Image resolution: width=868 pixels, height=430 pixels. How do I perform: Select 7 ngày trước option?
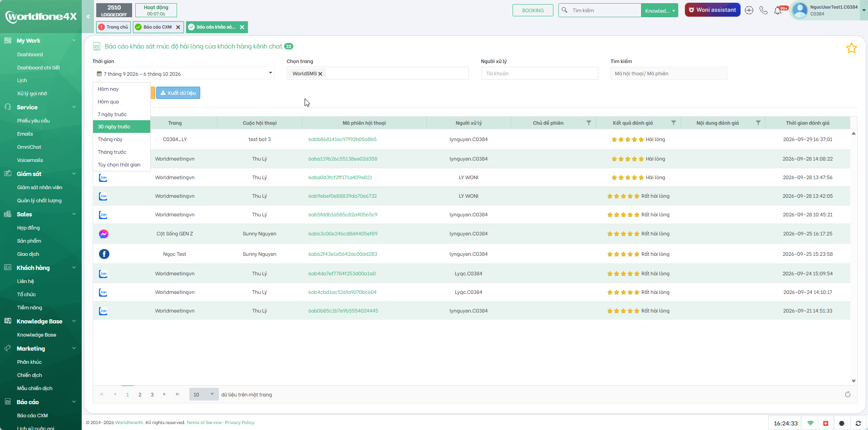(122, 114)
